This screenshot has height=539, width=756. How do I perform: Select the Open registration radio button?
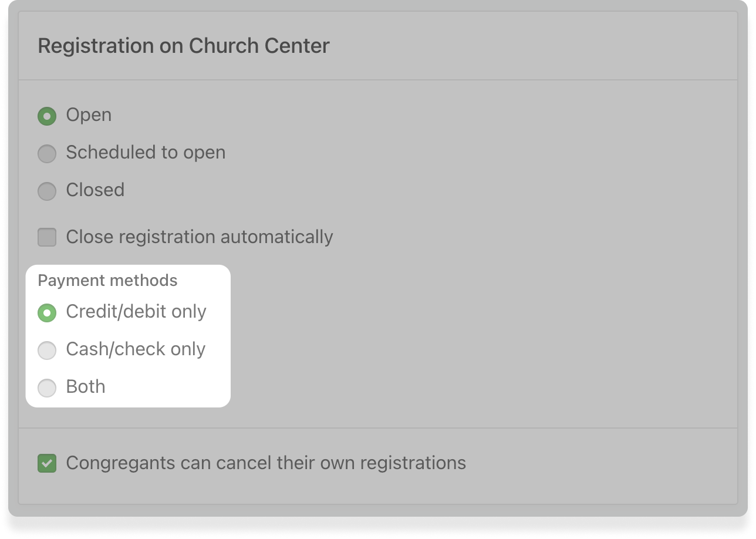point(47,116)
